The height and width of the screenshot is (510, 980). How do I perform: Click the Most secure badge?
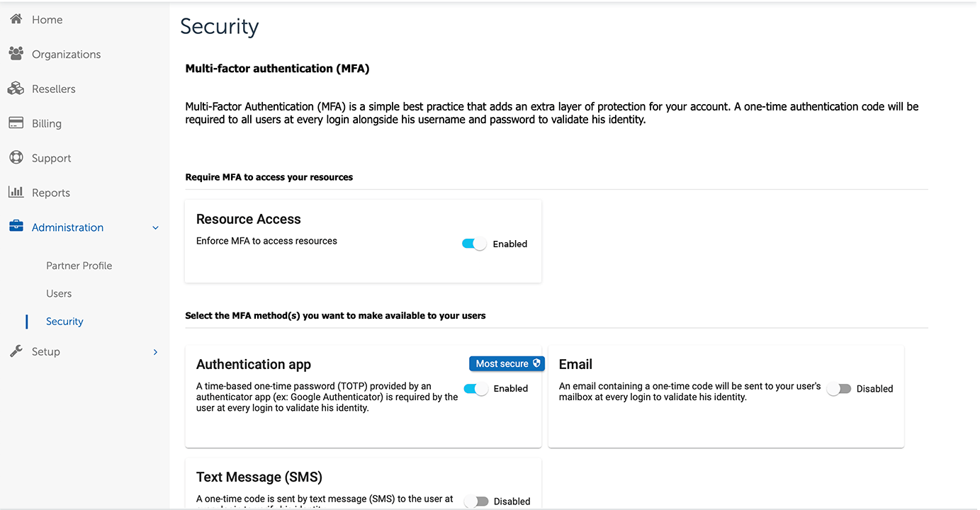click(507, 363)
